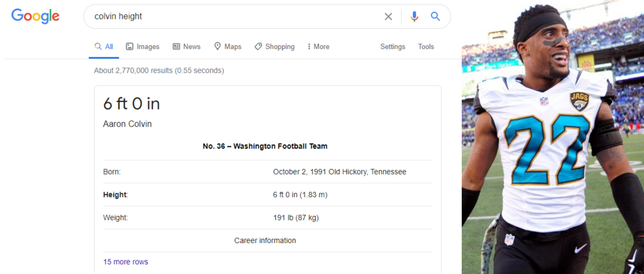The width and height of the screenshot is (644, 274).
Task: Click into the 'colvin height' search field
Action: click(x=232, y=17)
